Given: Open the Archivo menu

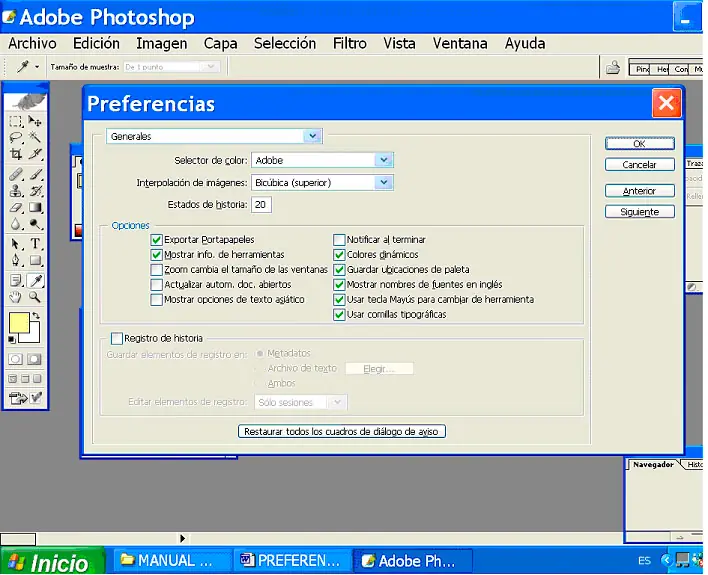Looking at the screenshot, I should (32, 43).
